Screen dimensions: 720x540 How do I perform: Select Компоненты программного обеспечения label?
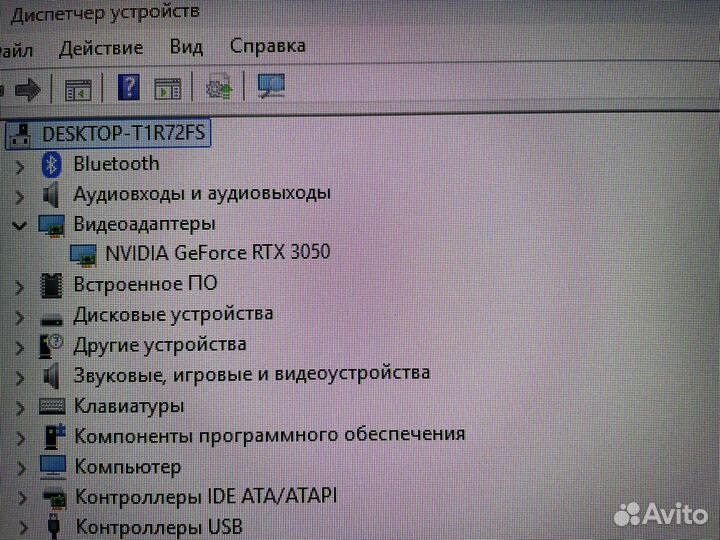(270, 435)
